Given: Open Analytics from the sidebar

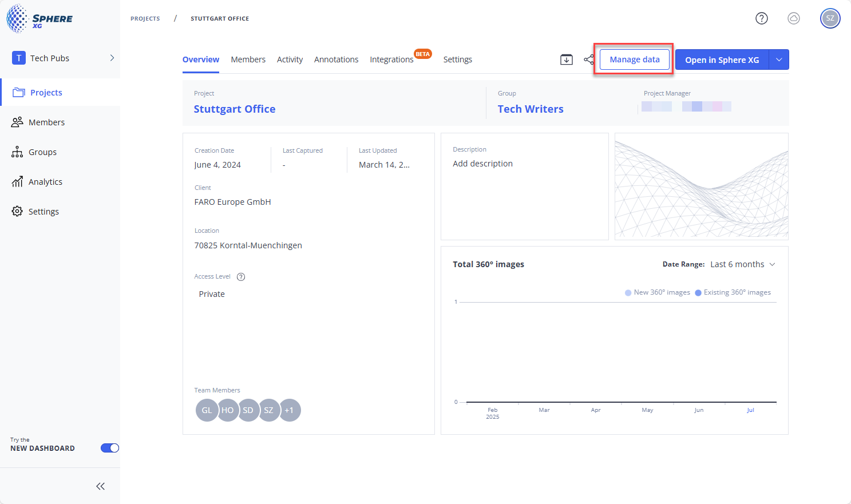Looking at the screenshot, I should pos(45,182).
